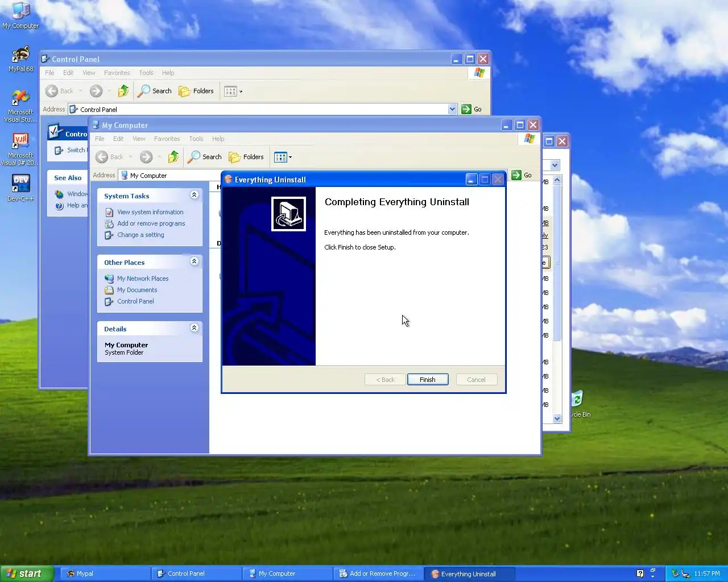
Task: Open My Network Places link
Action: (143, 278)
